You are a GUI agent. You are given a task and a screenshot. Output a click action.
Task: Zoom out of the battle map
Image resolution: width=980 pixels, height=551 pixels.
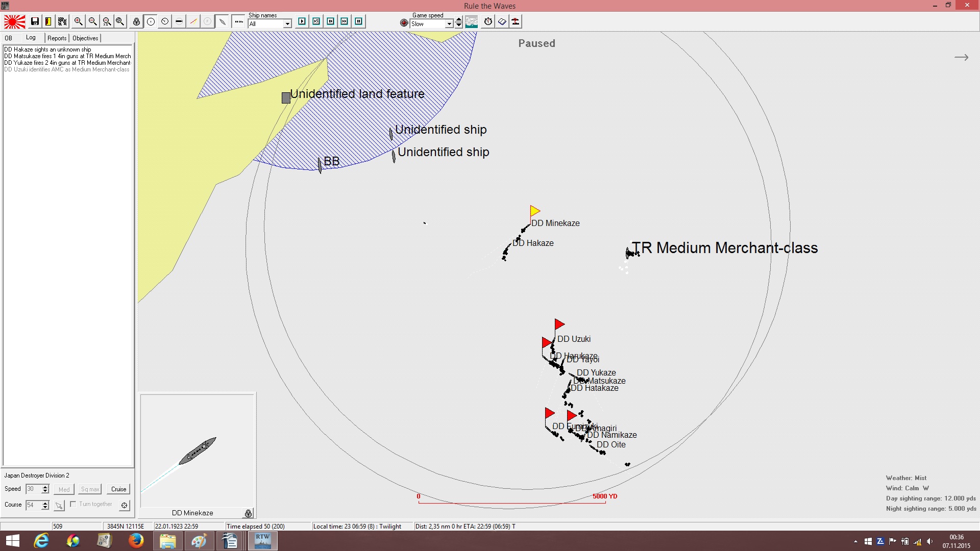[x=92, y=21]
